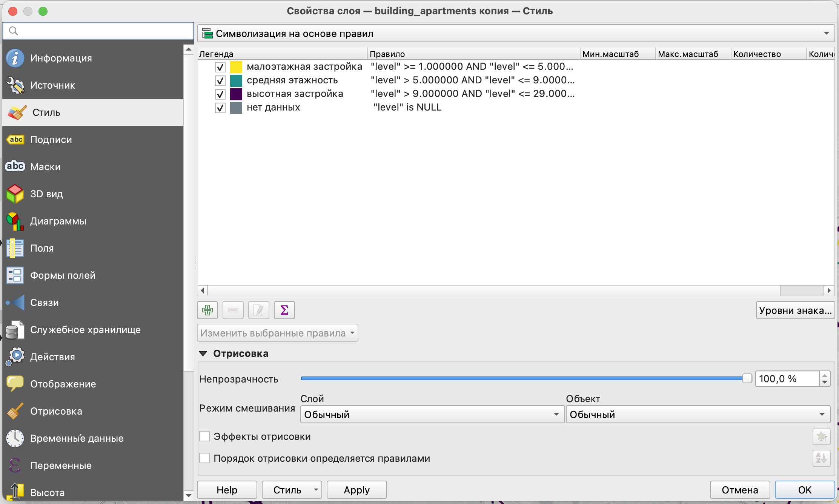Open the Информация section icon

click(x=15, y=58)
